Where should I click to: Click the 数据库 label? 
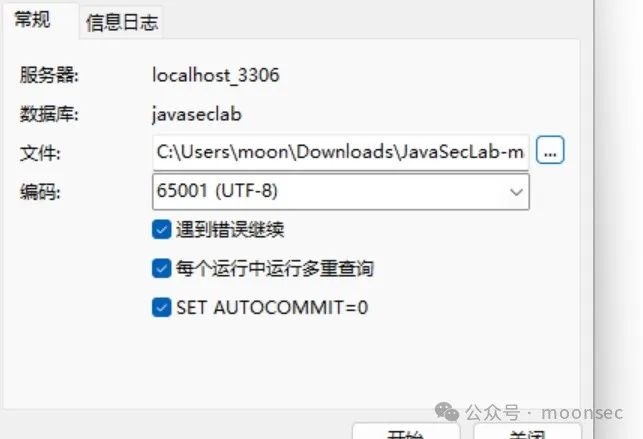49,114
